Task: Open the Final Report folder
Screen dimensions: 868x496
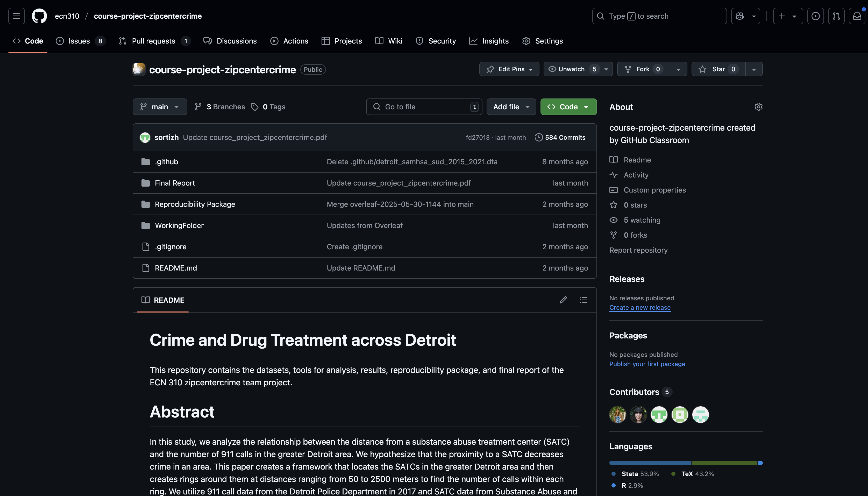Action: click(175, 183)
